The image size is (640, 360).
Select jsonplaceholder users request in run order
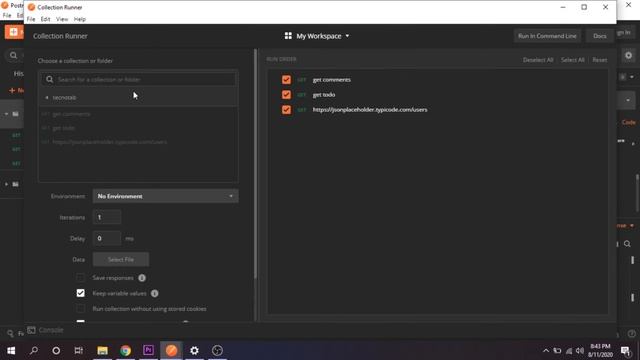coord(370,110)
